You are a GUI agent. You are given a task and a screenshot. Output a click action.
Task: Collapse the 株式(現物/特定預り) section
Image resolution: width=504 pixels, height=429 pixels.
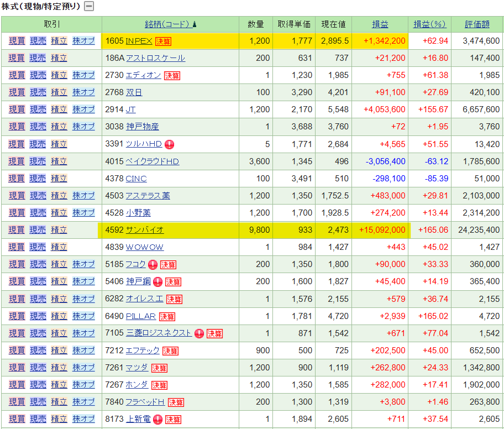[x=89, y=7]
